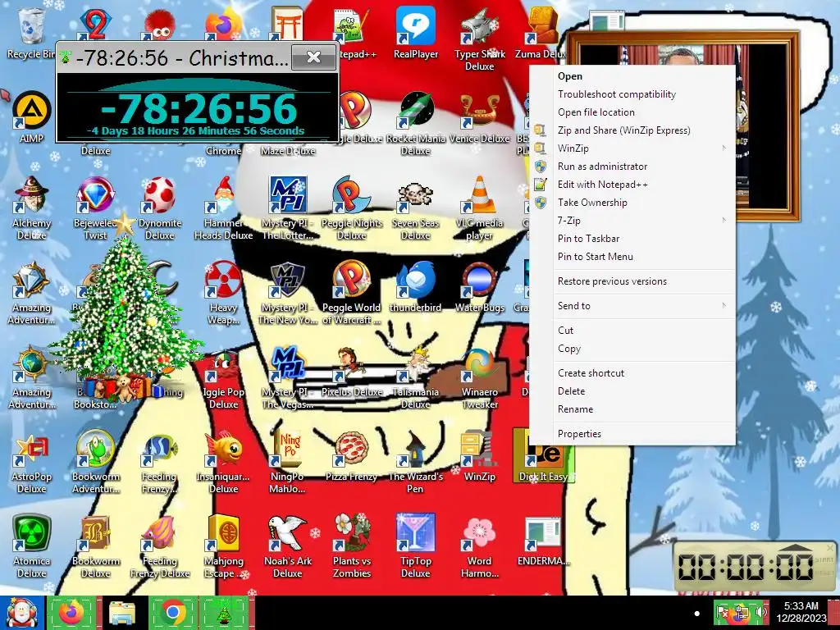
Task: Expand the Send to submenu
Action: 632,306
